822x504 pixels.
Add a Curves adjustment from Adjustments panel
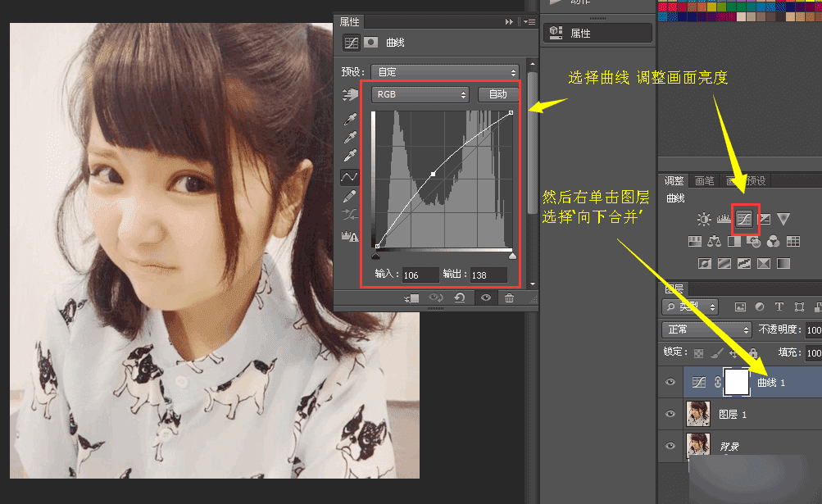744,219
